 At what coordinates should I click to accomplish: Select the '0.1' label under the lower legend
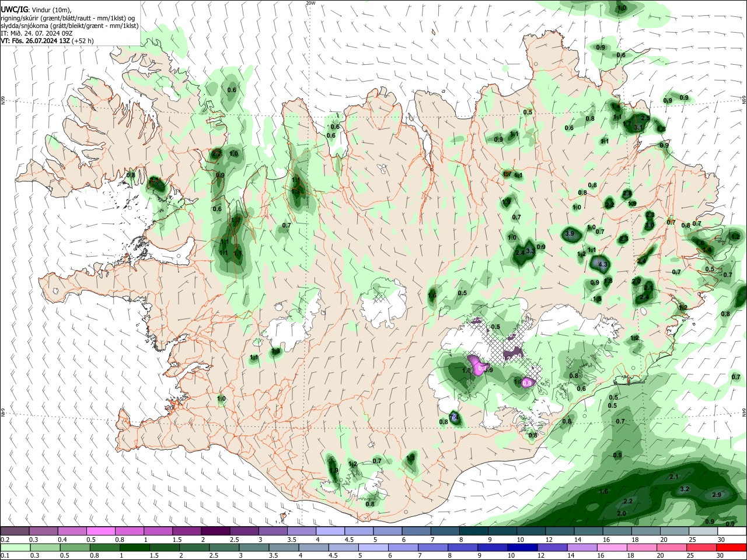[5, 556]
